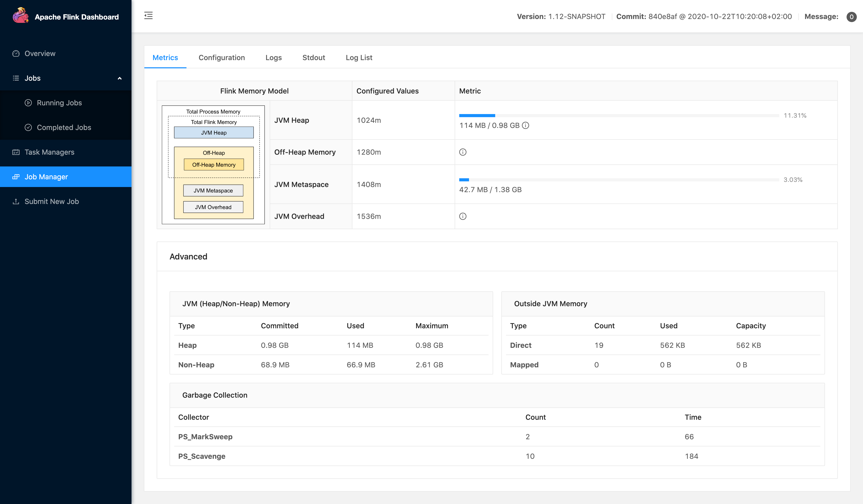This screenshot has height=504, width=863.
Task: Select Job Manager in sidebar
Action: 46,177
